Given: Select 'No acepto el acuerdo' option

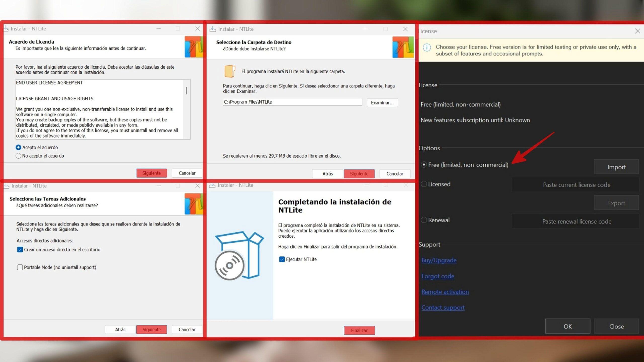Looking at the screenshot, I should (18, 156).
